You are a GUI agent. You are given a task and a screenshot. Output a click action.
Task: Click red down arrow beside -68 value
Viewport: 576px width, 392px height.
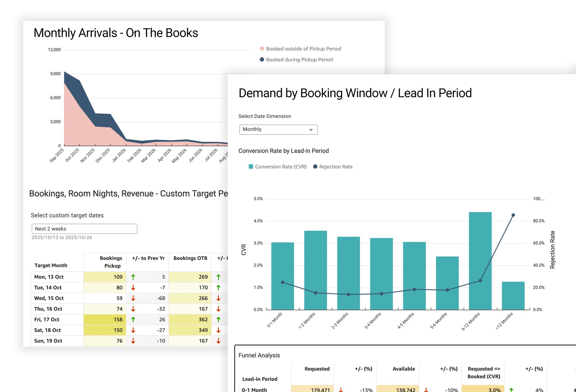(x=133, y=298)
